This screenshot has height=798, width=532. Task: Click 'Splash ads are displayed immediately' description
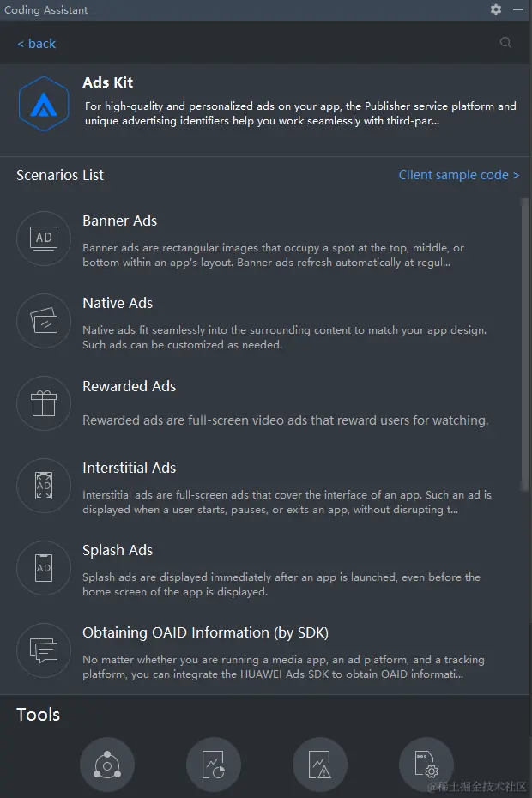click(281, 584)
